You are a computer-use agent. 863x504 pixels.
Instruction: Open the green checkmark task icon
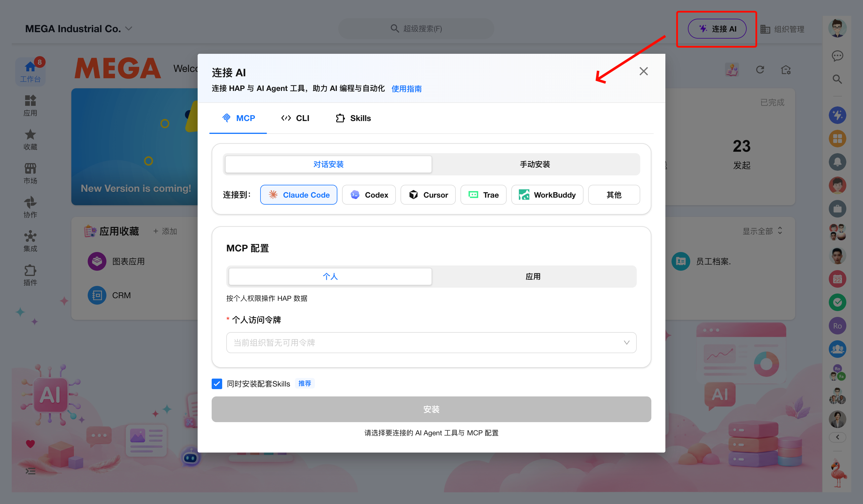tap(837, 302)
